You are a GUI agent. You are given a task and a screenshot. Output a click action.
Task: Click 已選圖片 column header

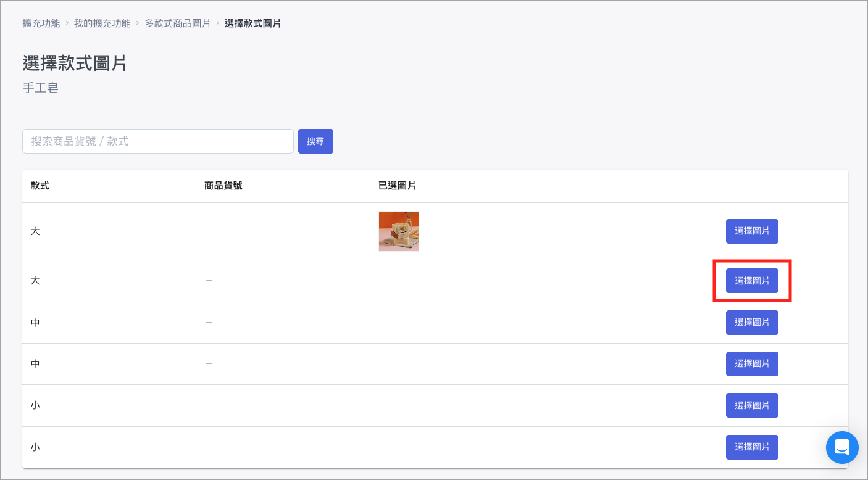point(397,186)
